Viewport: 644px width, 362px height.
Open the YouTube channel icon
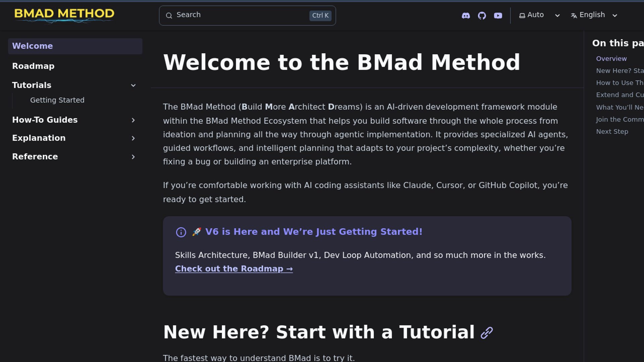pos(498,16)
